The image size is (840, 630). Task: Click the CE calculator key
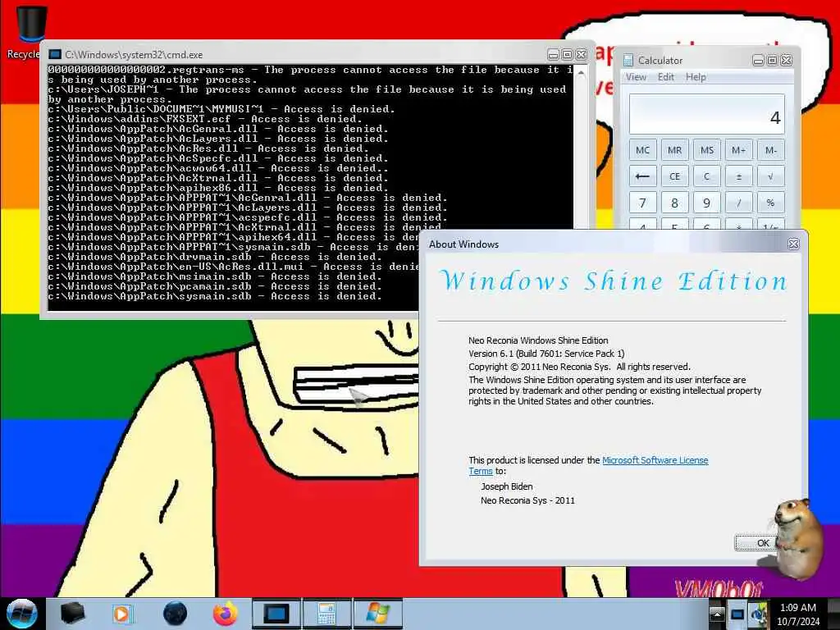[674, 176]
